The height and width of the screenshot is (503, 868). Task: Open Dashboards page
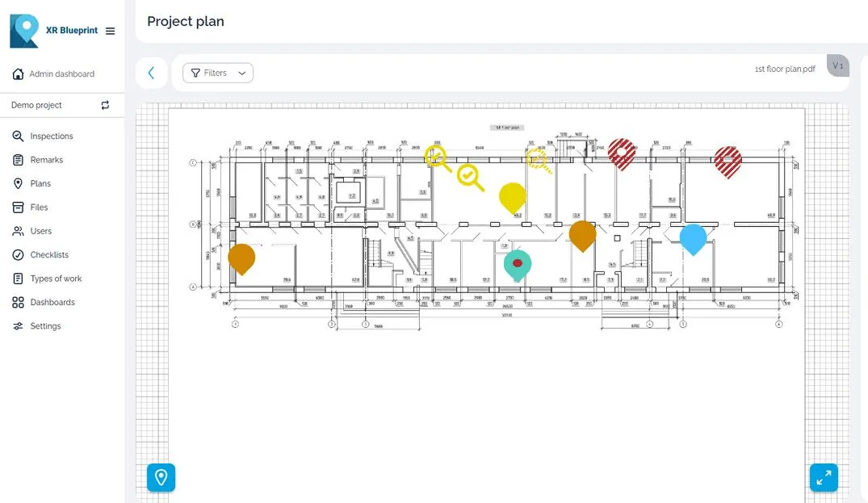pyautogui.click(x=52, y=303)
